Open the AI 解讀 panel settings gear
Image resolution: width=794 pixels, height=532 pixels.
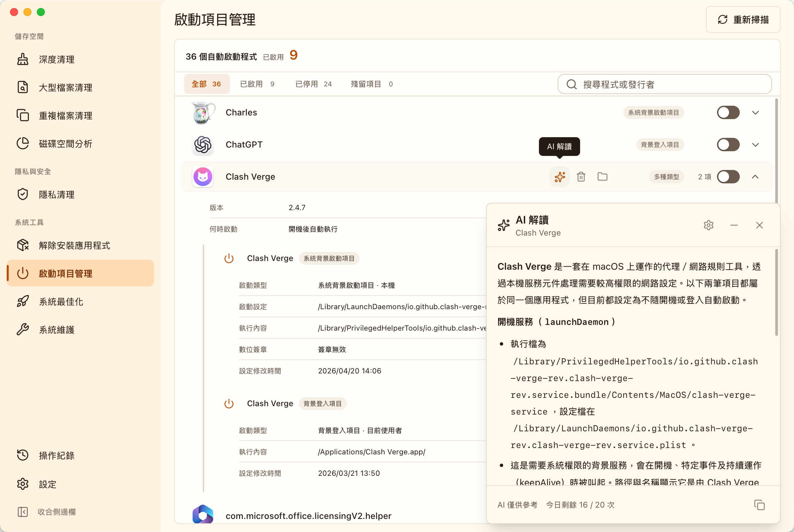(708, 225)
